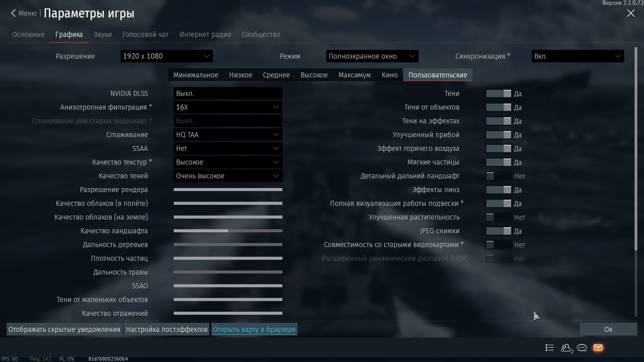The width and height of the screenshot is (644, 362).
Task: Select Среднее graphics preset
Action: [276, 75]
